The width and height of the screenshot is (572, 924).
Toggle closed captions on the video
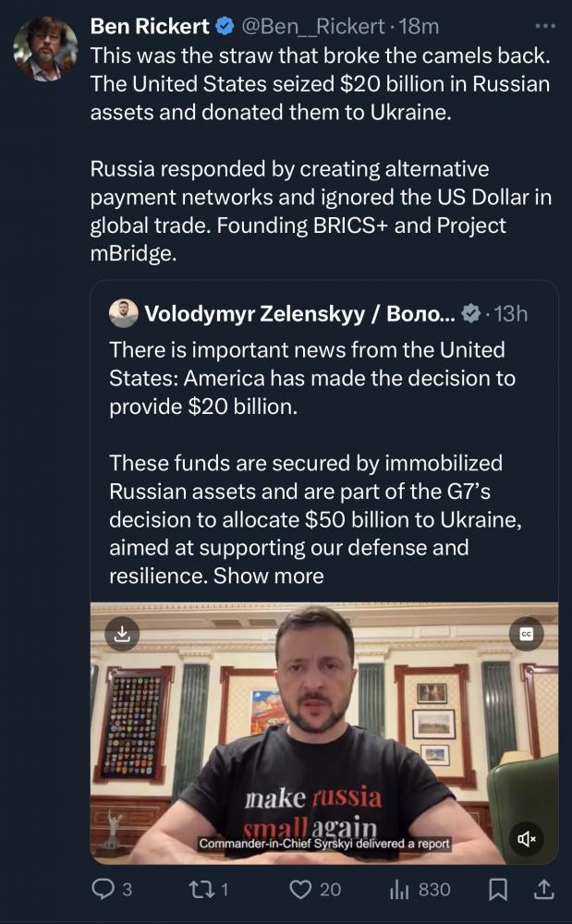pos(527,634)
